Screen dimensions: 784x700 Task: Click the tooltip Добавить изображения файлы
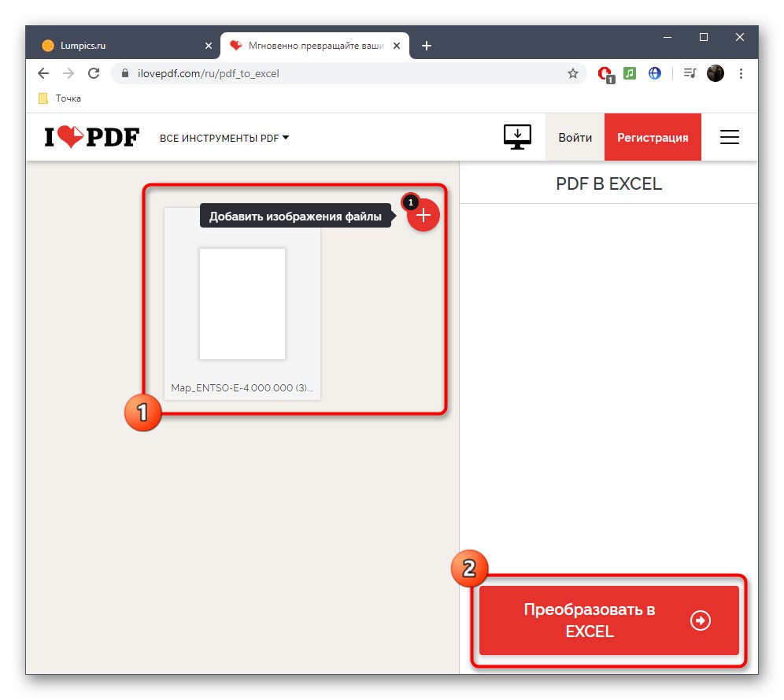(296, 215)
